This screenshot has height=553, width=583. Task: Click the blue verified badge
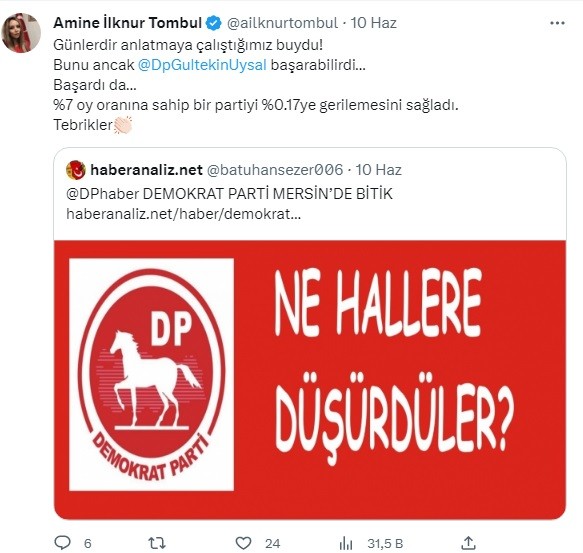213,23
